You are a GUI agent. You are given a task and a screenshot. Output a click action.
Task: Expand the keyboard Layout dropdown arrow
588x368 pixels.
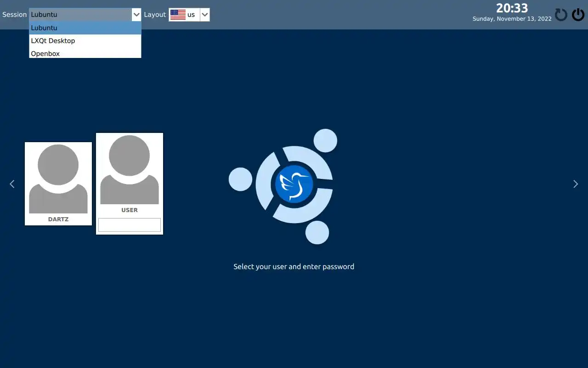coord(205,15)
